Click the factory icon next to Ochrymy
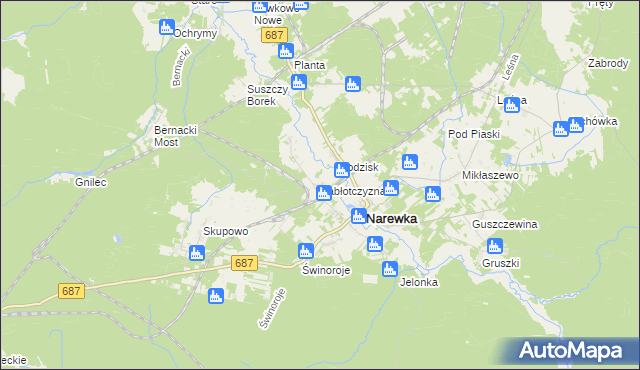This screenshot has width=640, height=370. [x=167, y=27]
